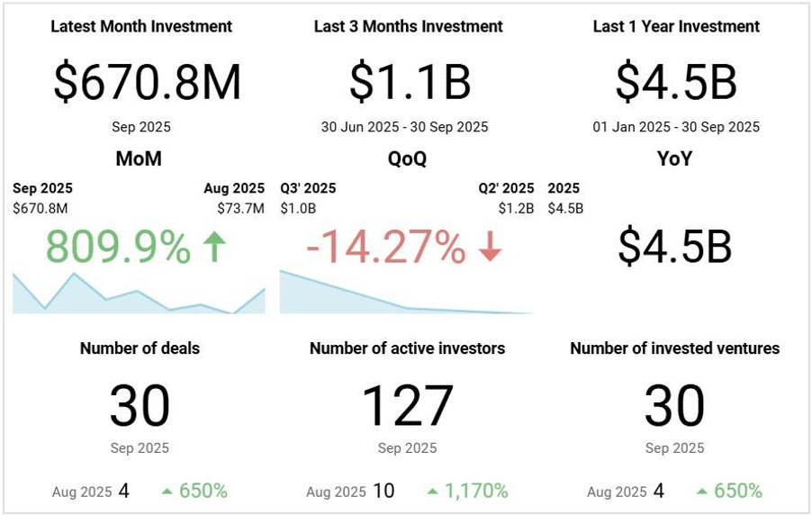This screenshot has width=812, height=515.
Task: Click the YoY section label
Action: tap(675, 159)
